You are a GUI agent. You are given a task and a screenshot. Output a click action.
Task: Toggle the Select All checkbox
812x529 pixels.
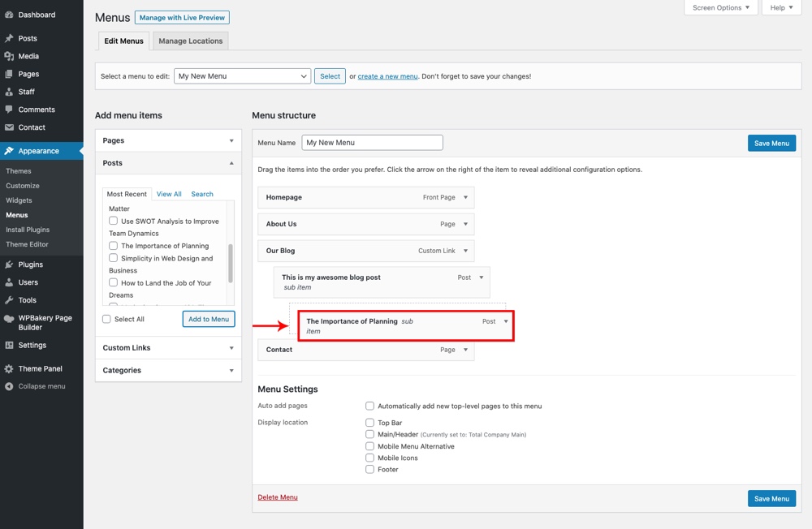coord(106,319)
